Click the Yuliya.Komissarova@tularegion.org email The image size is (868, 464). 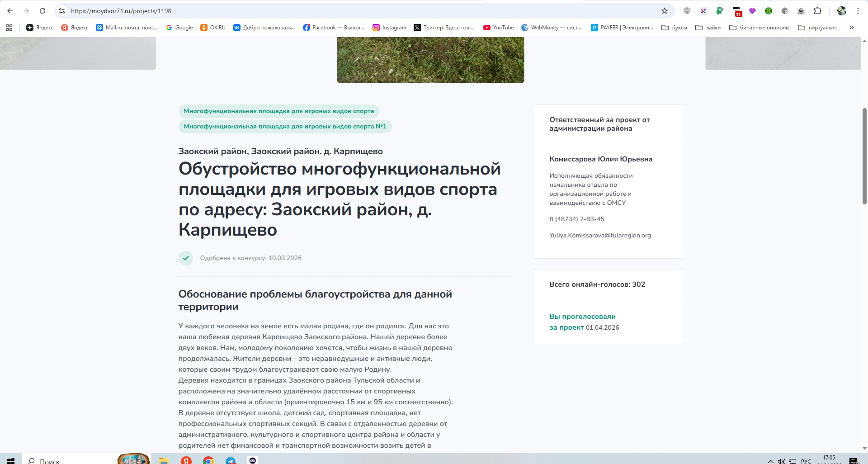point(600,235)
